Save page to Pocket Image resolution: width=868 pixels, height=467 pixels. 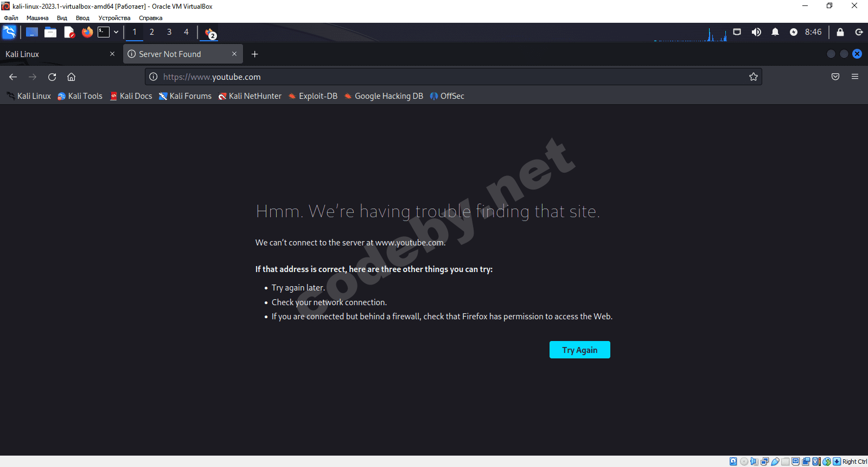(835, 77)
